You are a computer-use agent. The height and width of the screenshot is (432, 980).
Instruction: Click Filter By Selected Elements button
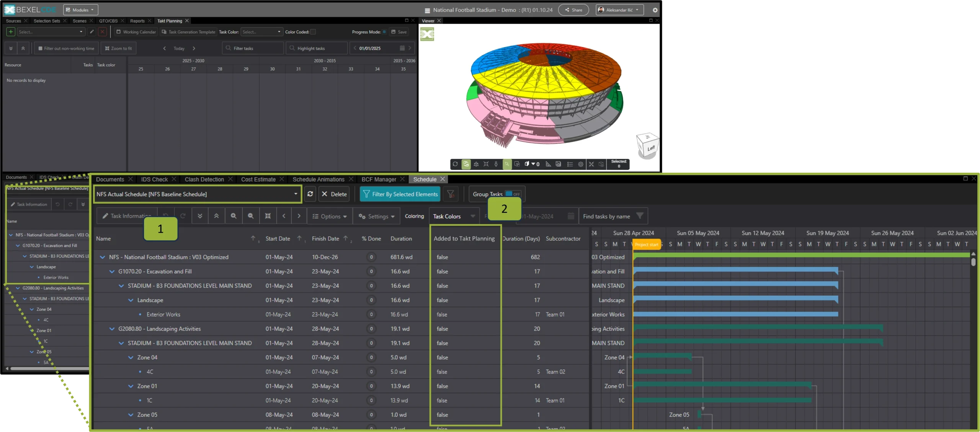tap(400, 194)
